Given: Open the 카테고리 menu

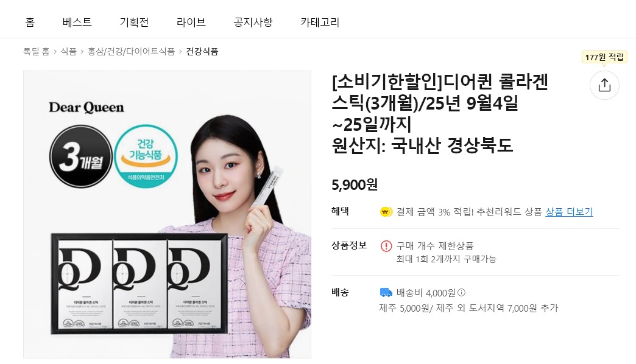Looking at the screenshot, I should [x=320, y=22].
